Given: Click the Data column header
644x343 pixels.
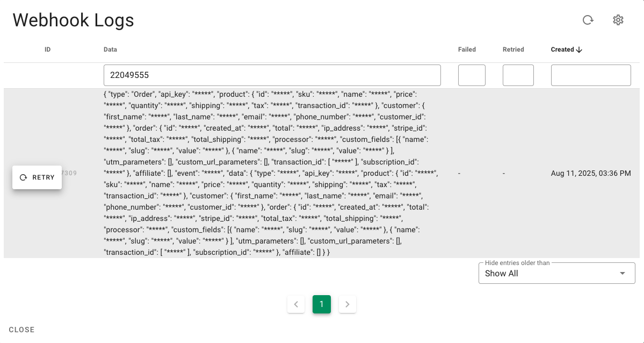Looking at the screenshot, I should point(110,49).
